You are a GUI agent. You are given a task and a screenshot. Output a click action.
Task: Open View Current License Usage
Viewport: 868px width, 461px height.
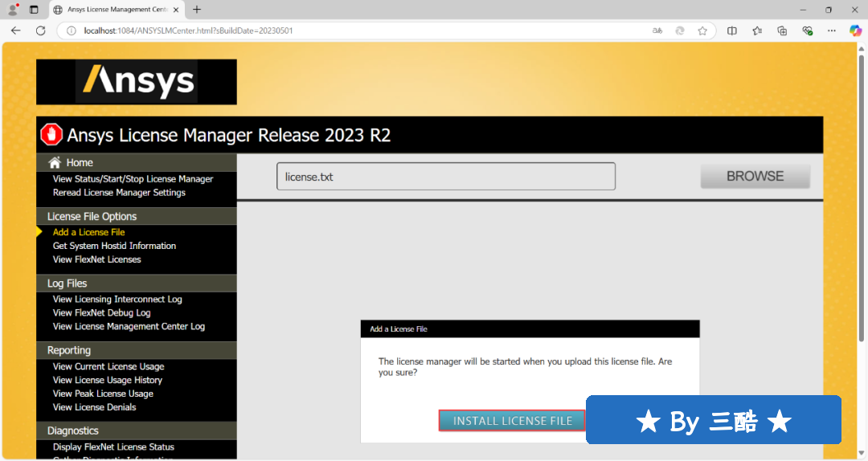tap(108, 366)
